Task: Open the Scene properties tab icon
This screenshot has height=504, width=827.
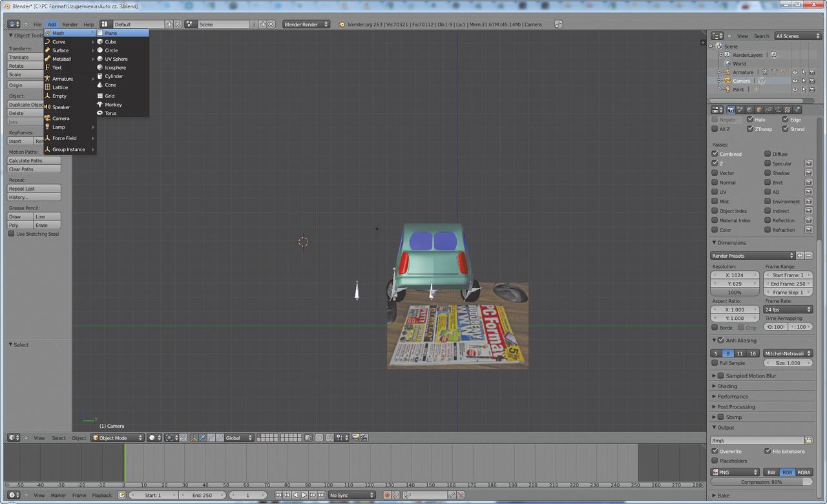Action: pyautogui.click(x=740, y=110)
